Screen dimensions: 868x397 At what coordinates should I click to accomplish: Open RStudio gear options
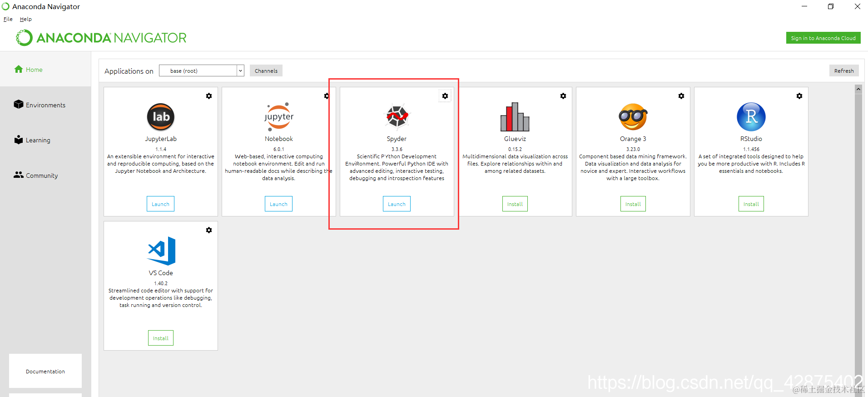tap(799, 96)
